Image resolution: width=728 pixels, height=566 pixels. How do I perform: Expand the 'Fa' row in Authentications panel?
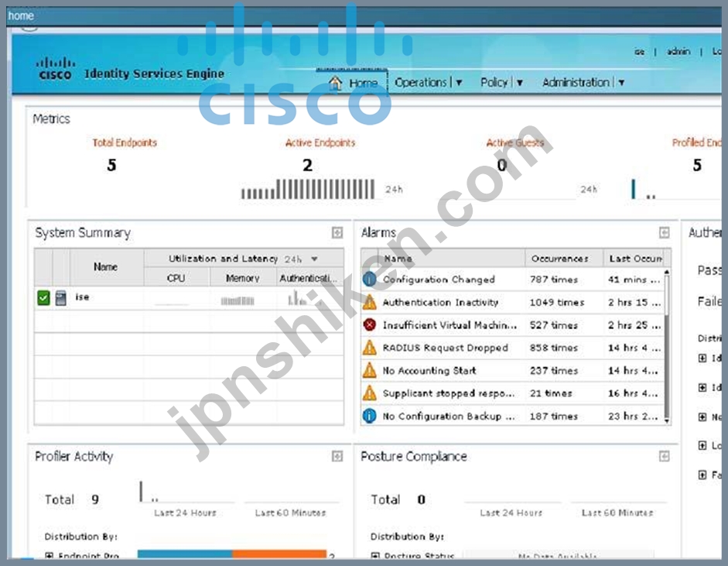point(702,475)
